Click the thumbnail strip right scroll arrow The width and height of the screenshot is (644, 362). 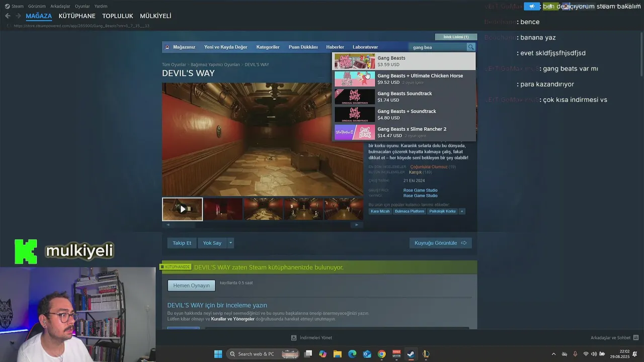click(357, 225)
